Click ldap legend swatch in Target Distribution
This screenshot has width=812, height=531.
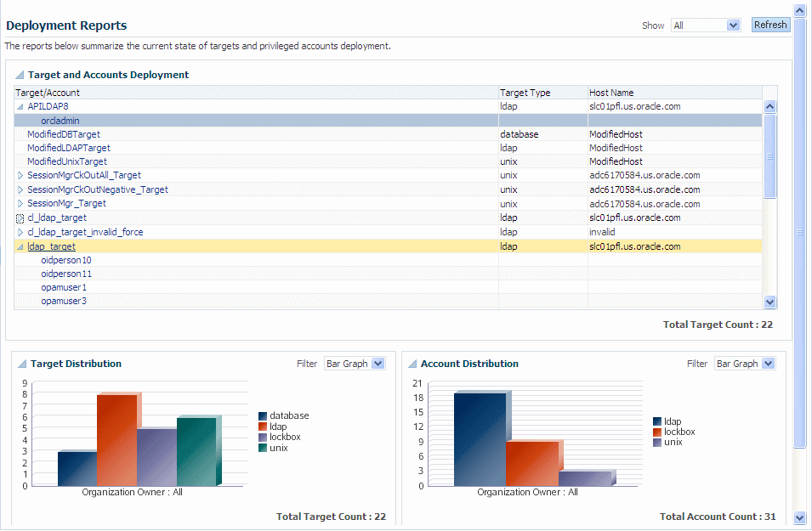pyautogui.click(x=263, y=427)
